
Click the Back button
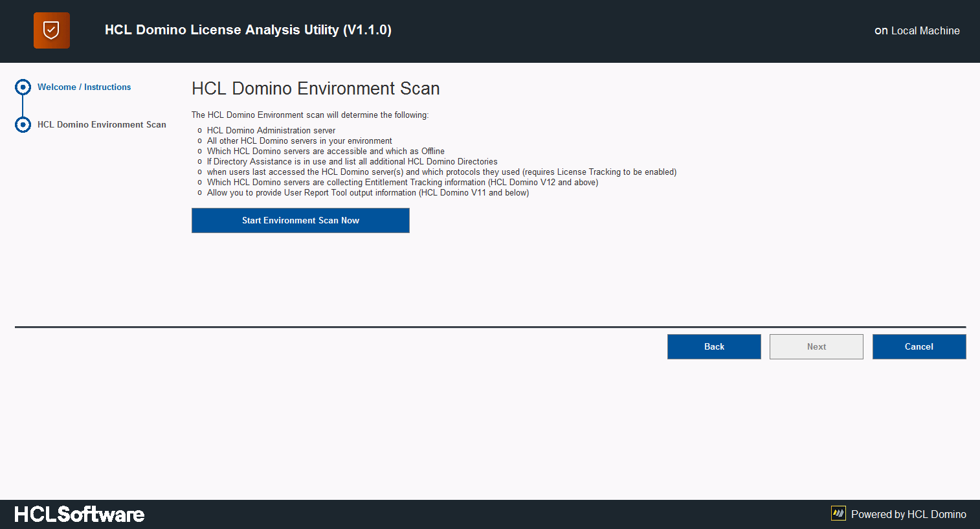coord(714,346)
